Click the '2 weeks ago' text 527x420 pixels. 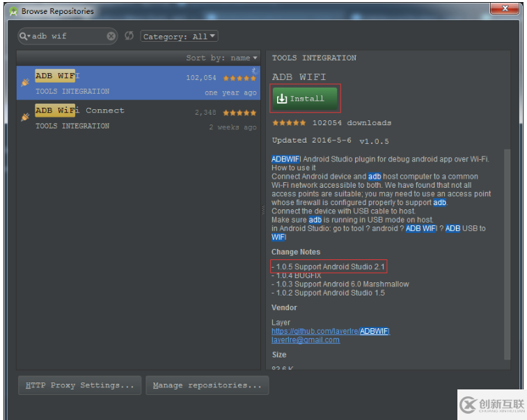coord(233,127)
